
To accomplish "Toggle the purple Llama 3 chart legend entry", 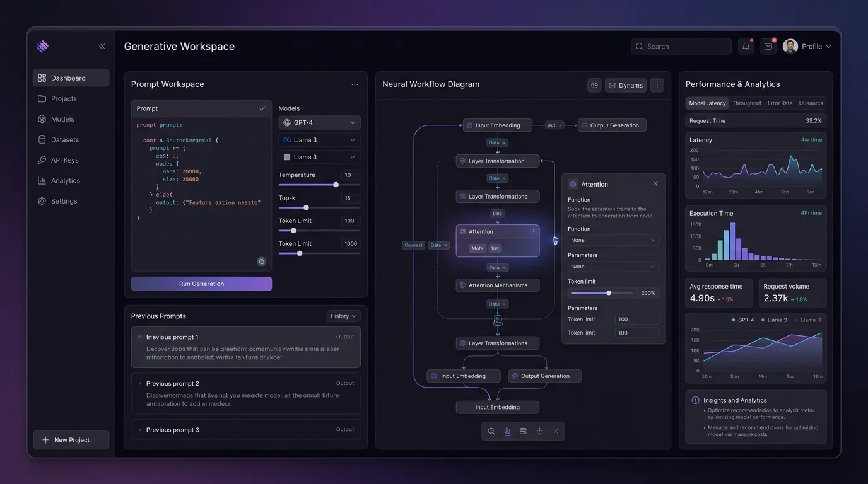I will coord(774,320).
